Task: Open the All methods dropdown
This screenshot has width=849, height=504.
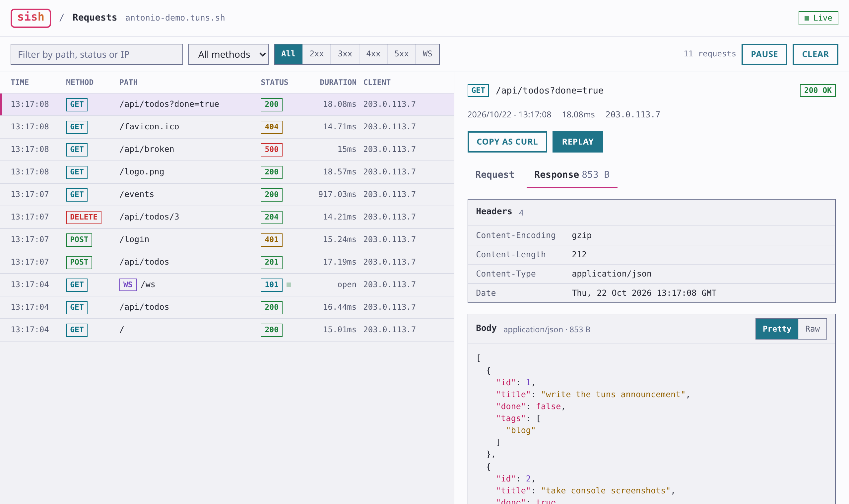Action: (x=228, y=54)
